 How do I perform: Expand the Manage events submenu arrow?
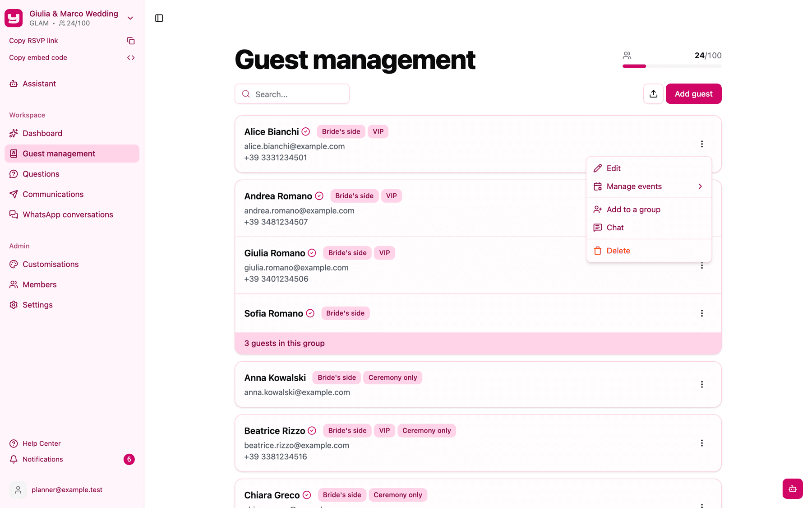click(700, 186)
